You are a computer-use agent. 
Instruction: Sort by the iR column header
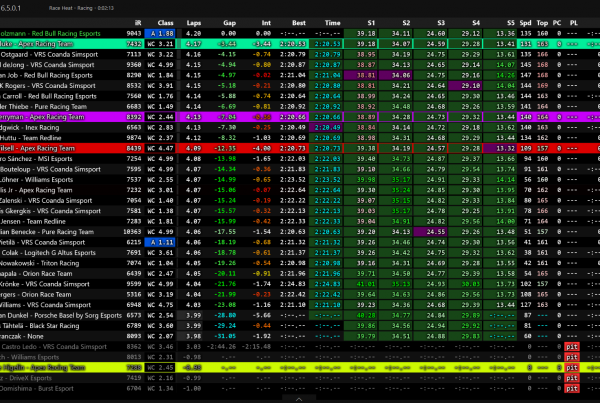[x=138, y=23]
